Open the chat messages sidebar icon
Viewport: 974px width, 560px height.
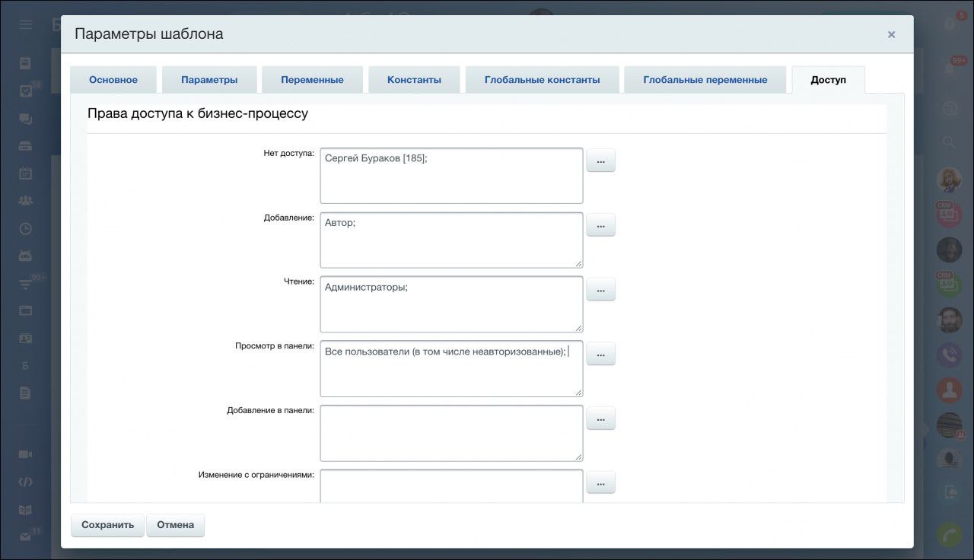[x=26, y=119]
